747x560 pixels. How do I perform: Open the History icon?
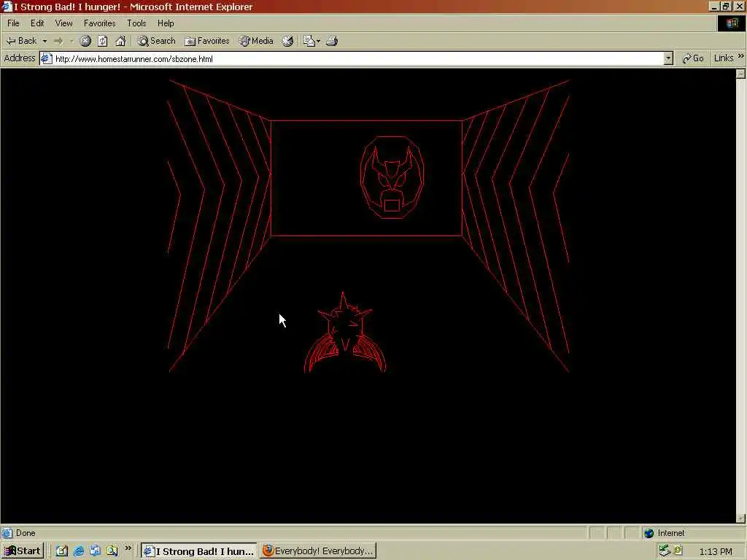287,41
